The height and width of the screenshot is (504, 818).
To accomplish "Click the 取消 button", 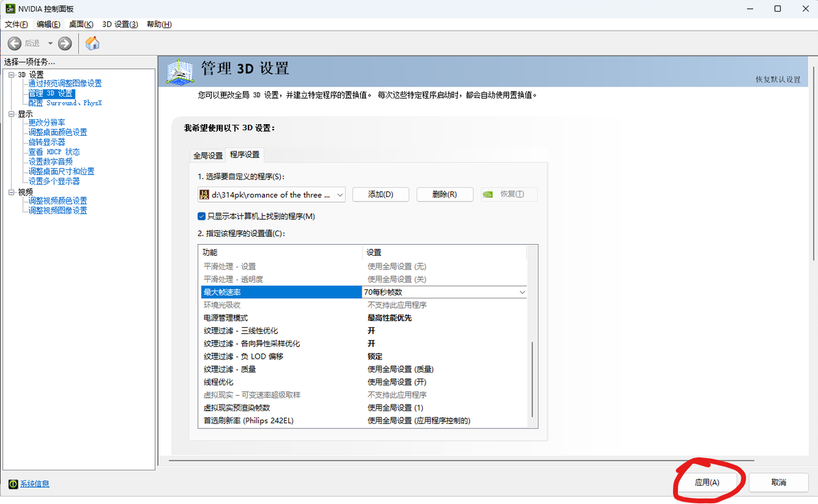I will coord(778,483).
